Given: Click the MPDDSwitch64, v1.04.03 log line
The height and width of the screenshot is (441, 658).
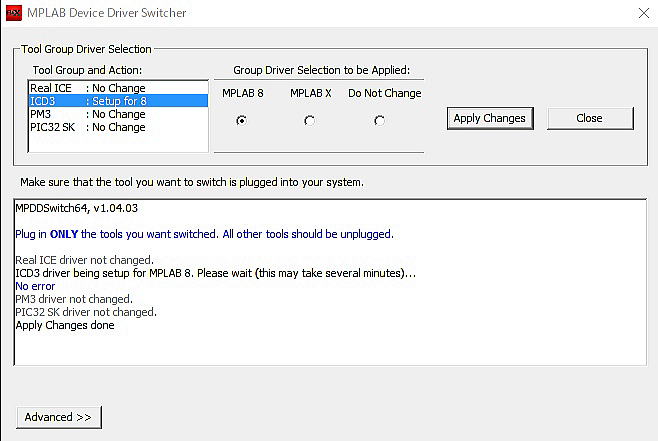Looking at the screenshot, I should pyautogui.click(x=76, y=208).
